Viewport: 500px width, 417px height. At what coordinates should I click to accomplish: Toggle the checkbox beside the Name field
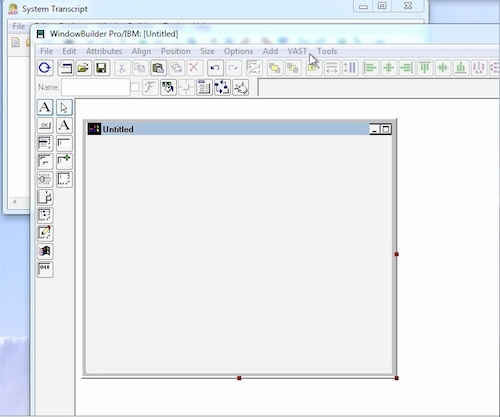(x=135, y=87)
